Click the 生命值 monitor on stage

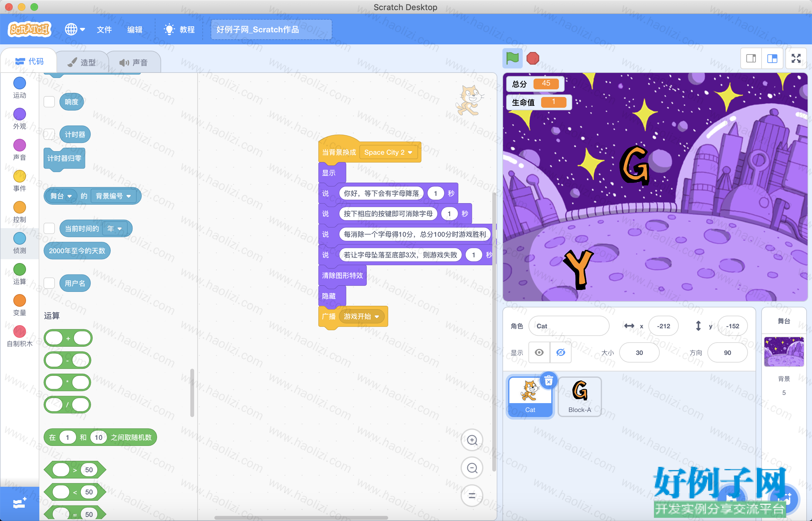539,102
